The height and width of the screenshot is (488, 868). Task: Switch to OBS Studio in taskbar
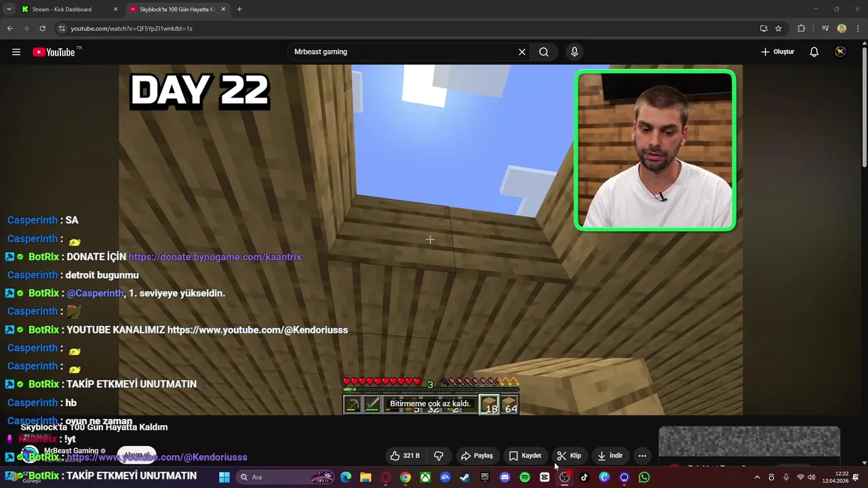(564, 477)
